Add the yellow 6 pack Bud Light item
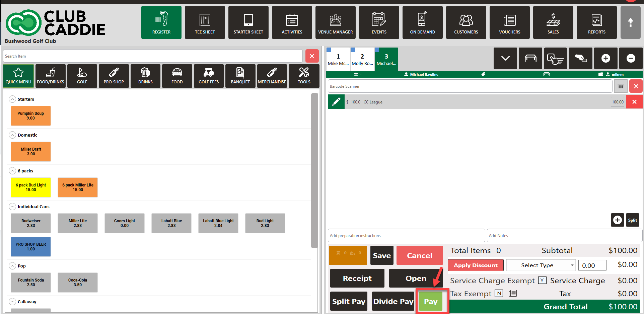Screen dimensions: 644x314 (31, 187)
